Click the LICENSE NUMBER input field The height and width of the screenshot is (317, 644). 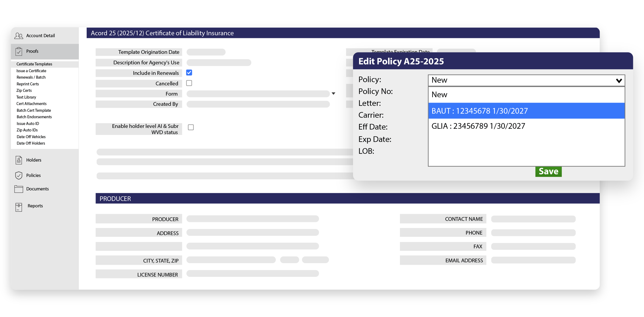coord(253,274)
